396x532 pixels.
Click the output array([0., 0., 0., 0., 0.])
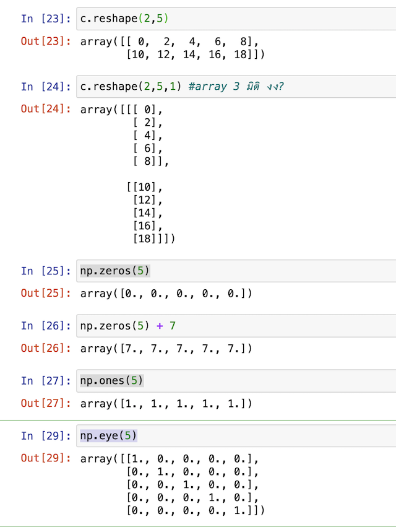pos(166,294)
